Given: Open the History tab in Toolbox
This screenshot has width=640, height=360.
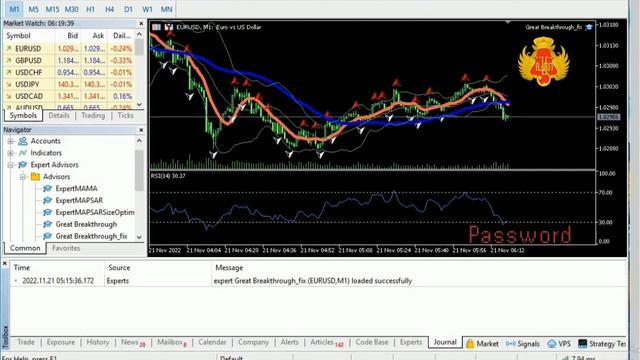Looking at the screenshot, I should tap(98, 342).
